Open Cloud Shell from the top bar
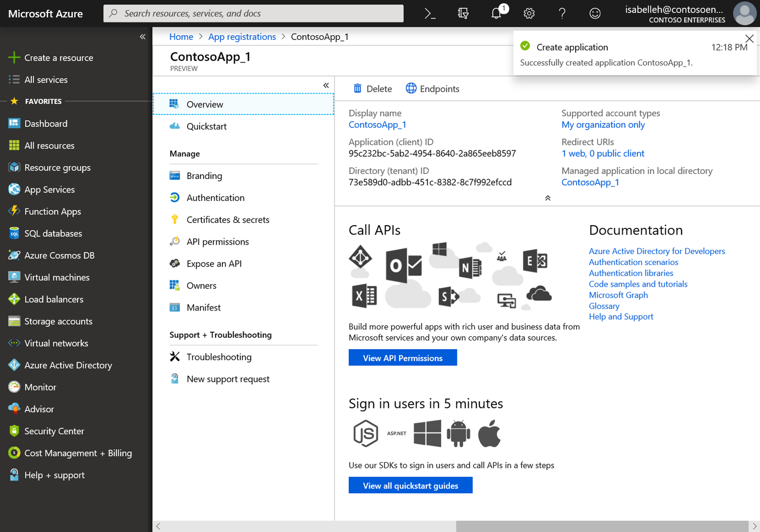Screen dimensions: 760x532 [x=430, y=14]
